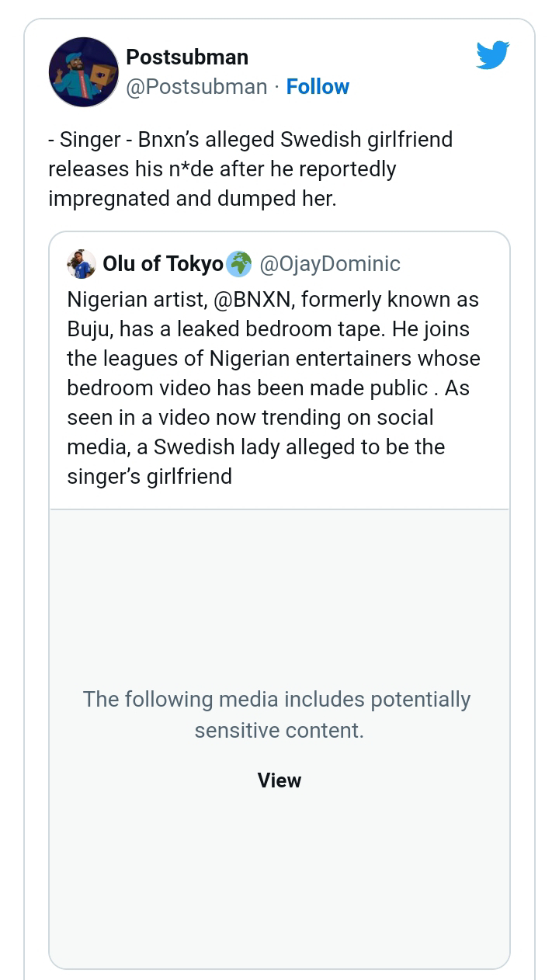Open Postsubman's profile avatar
Image resolution: width=559 pixels, height=980 pixels.
[84, 71]
